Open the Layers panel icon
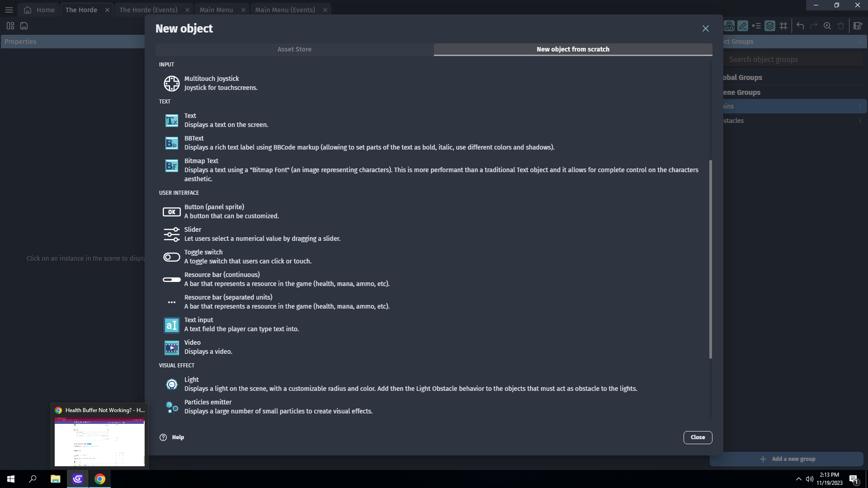Image resolution: width=868 pixels, height=488 pixels. click(x=770, y=26)
